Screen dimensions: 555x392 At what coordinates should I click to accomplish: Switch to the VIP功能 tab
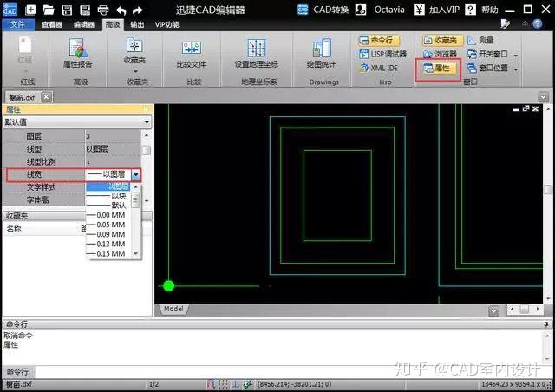tap(166, 24)
